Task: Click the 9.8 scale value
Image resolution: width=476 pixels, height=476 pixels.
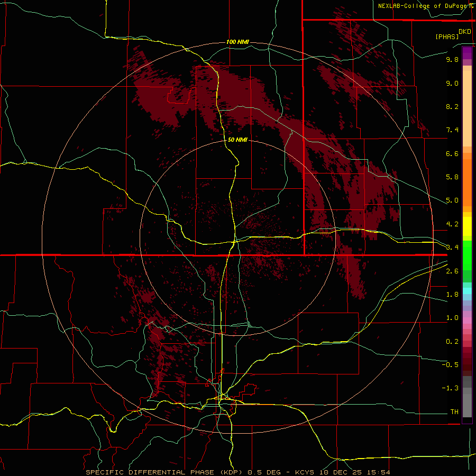Action: click(452, 59)
